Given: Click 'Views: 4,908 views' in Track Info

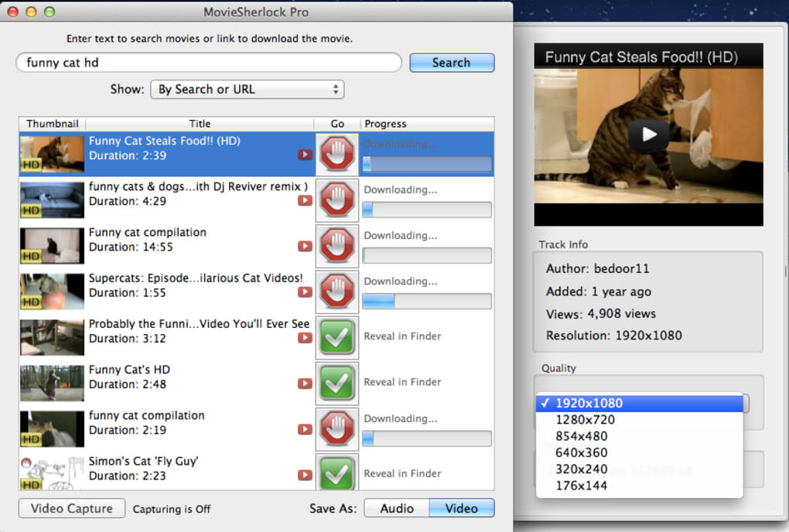Looking at the screenshot, I should pos(601,314).
